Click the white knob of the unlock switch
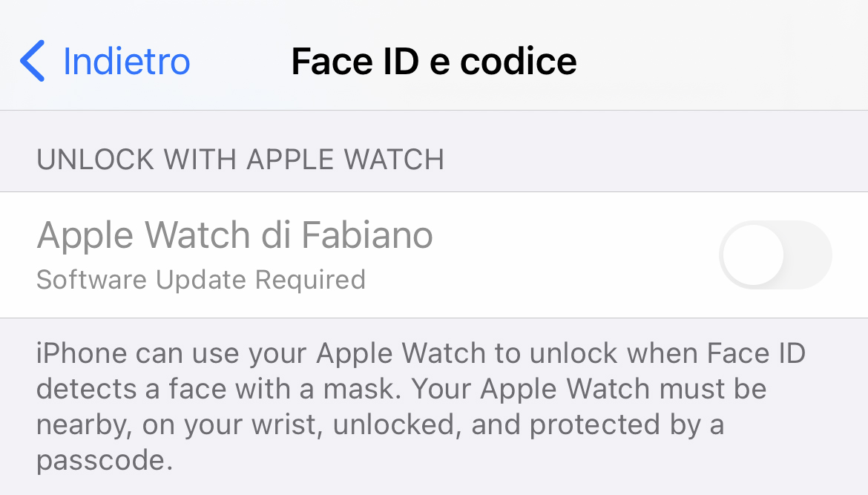The height and width of the screenshot is (495, 868). [754, 255]
